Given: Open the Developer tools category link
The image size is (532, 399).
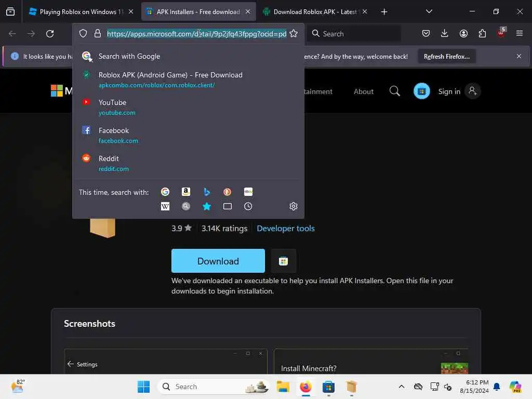Looking at the screenshot, I should (x=286, y=229).
